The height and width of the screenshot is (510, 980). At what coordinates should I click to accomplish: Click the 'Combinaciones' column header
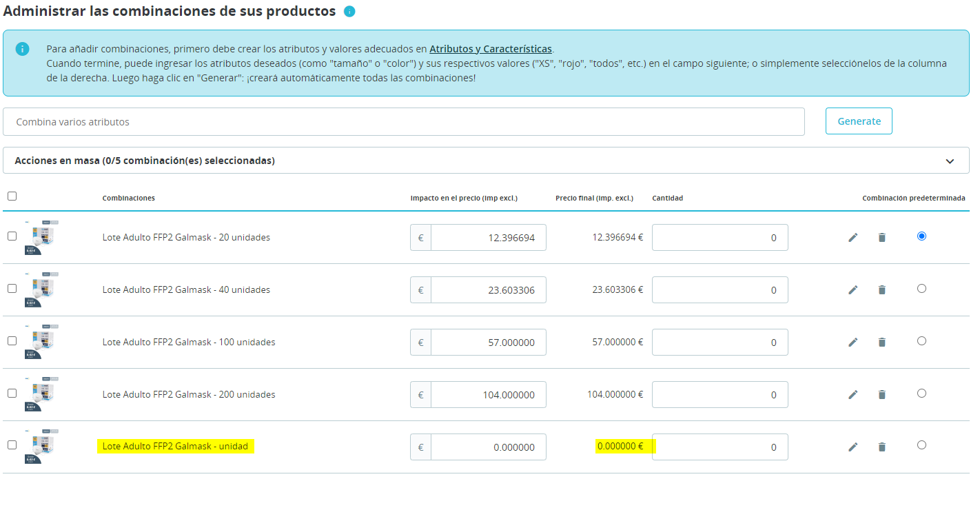pos(129,198)
